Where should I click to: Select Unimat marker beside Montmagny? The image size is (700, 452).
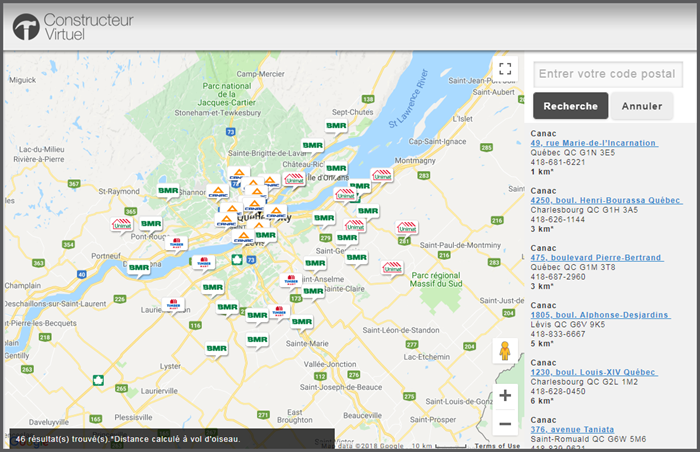click(x=382, y=175)
